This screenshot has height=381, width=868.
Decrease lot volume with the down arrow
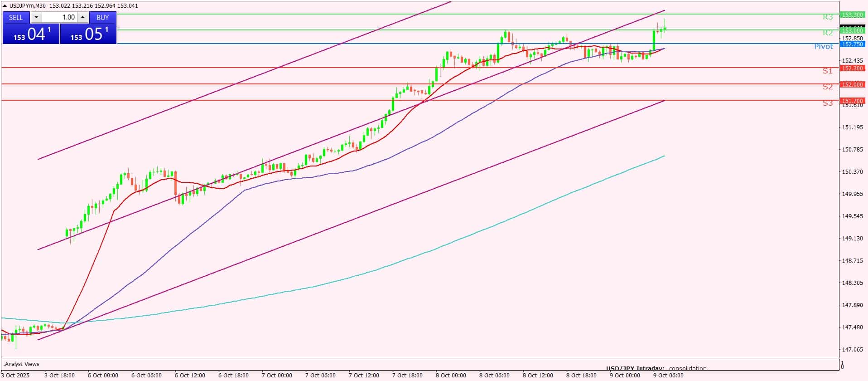36,17
